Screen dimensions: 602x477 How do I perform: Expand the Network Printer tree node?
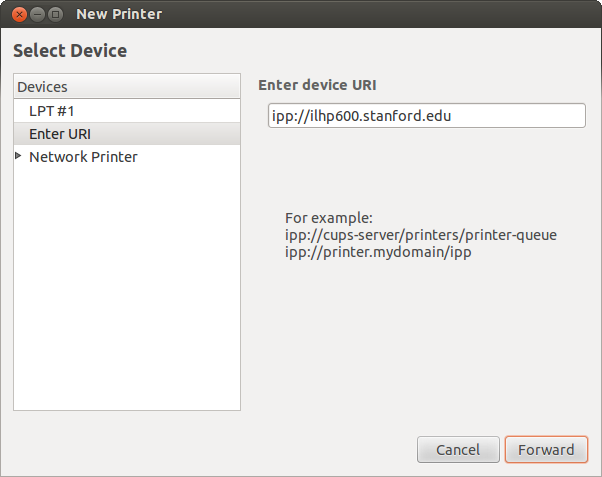[x=19, y=157]
